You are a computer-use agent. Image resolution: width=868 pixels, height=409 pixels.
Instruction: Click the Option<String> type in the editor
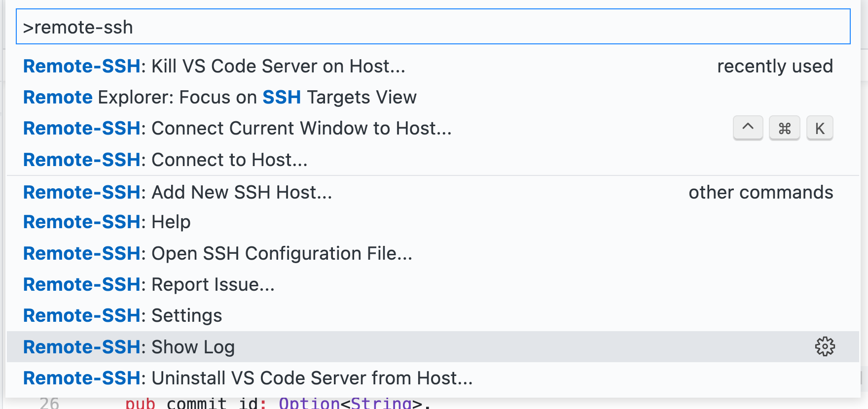351,403
